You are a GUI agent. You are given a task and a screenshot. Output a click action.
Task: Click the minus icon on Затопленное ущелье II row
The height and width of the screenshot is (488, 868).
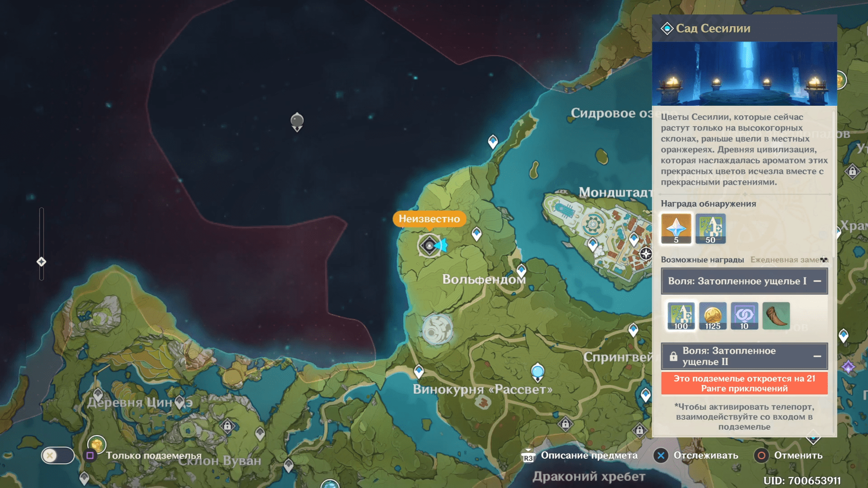point(817,356)
